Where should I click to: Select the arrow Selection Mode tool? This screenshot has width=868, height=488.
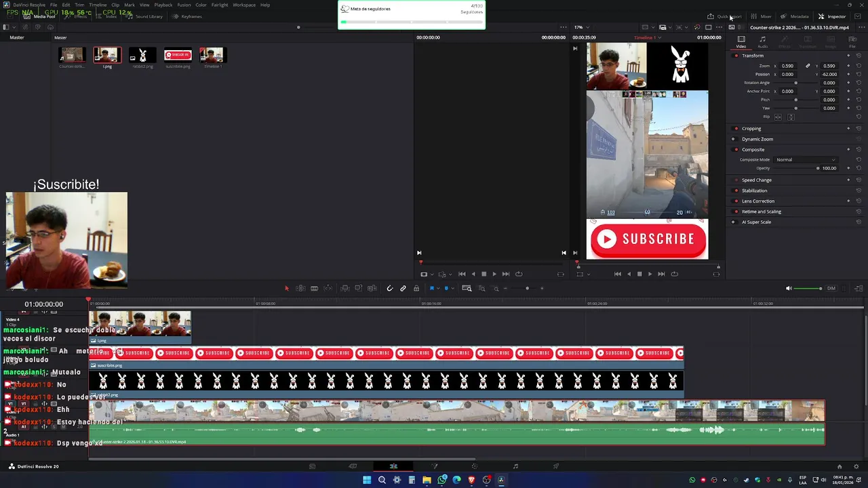(286, 288)
